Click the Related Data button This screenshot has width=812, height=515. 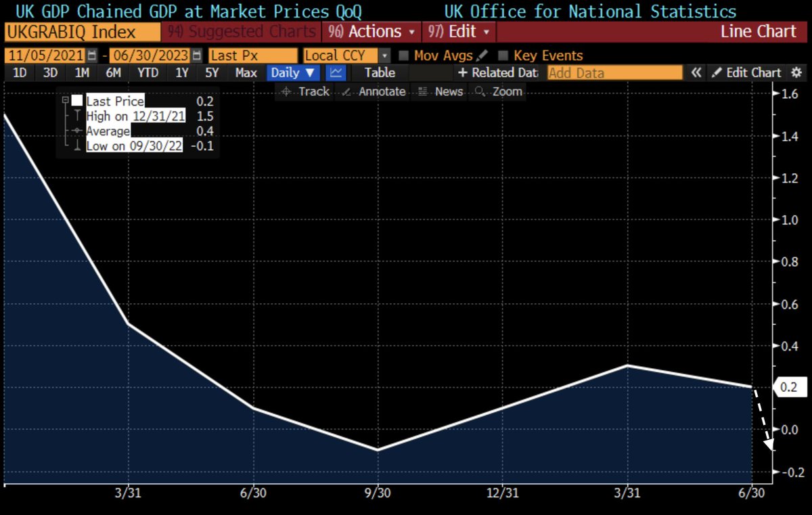coord(498,72)
